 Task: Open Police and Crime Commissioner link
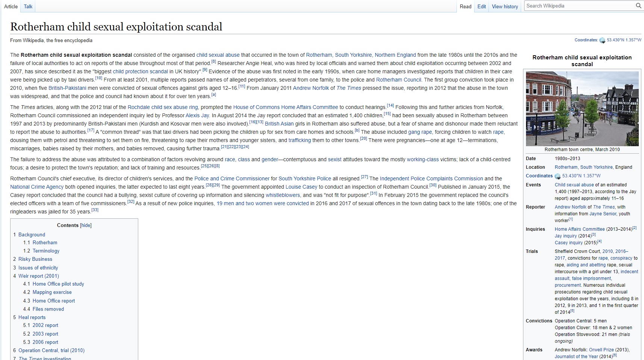[x=232, y=178]
